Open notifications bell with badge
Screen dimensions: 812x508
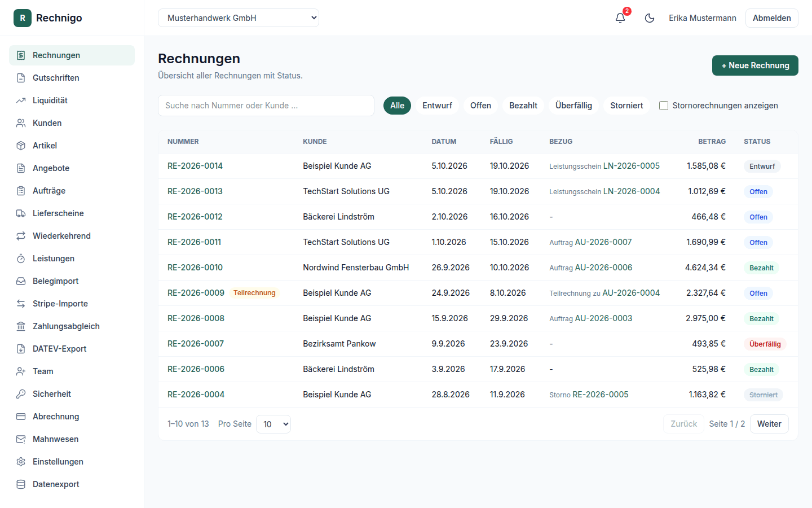[620, 18]
